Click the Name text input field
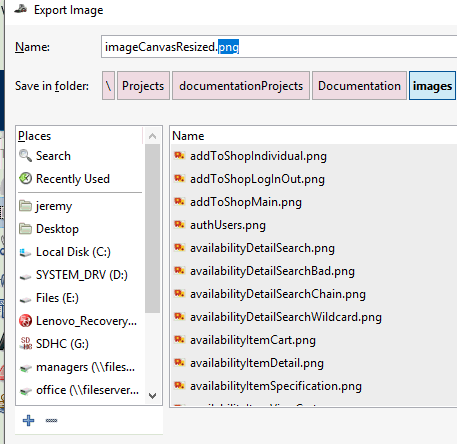 (x=279, y=47)
